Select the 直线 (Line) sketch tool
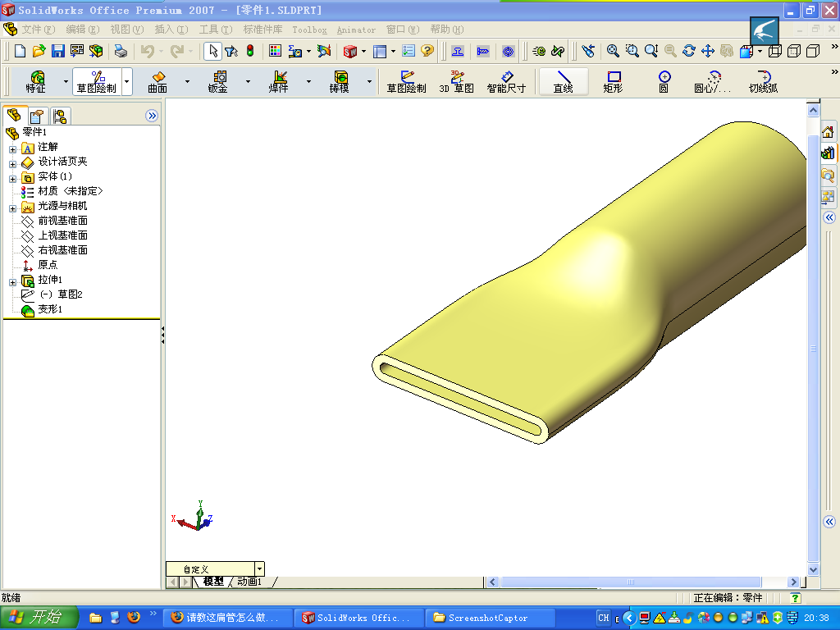 (x=564, y=82)
